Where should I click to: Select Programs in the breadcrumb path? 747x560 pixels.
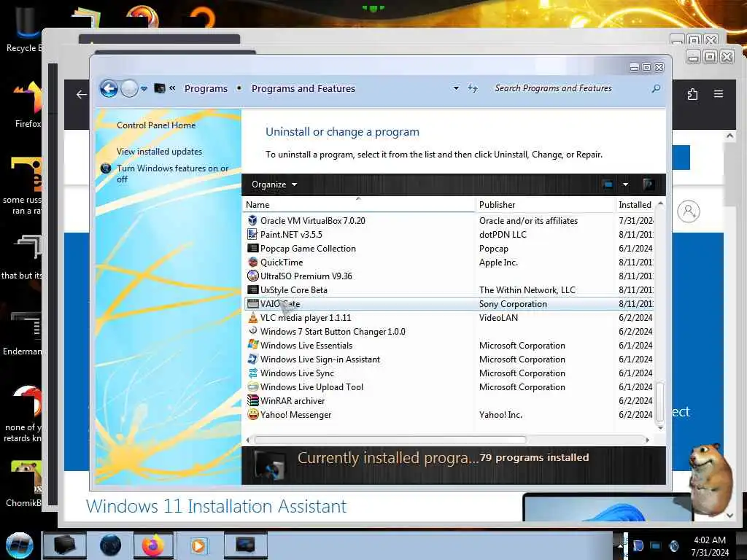pyautogui.click(x=206, y=88)
